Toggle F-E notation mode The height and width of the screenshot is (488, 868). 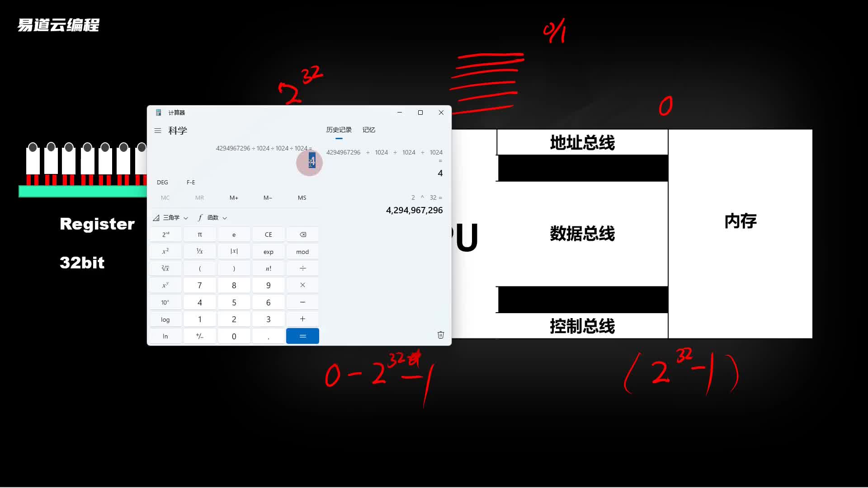tap(191, 182)
